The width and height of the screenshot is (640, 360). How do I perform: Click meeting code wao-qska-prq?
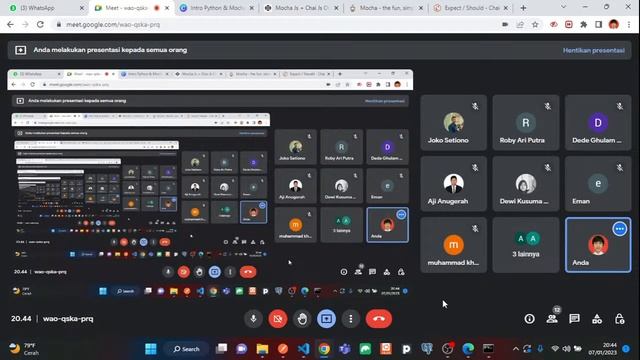pyautogui.click(x=68, y=319)
